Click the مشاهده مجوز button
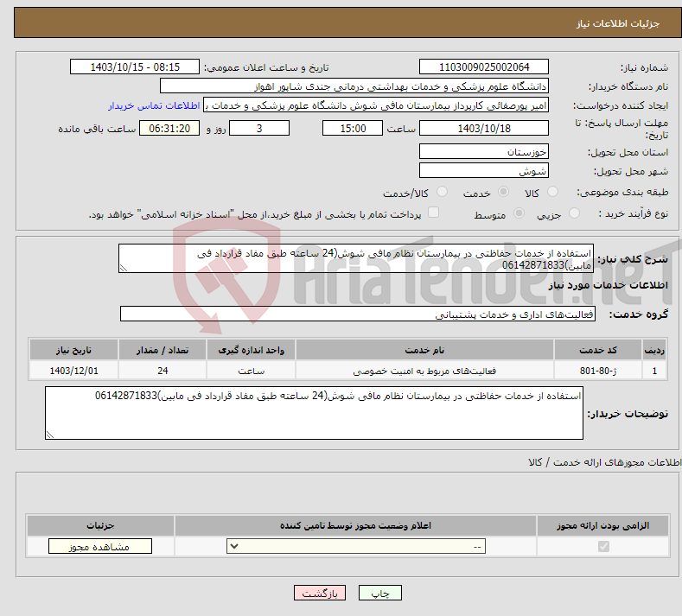Image resolution: width=682 pixels, height=616 pixels. tap(100, 546)
